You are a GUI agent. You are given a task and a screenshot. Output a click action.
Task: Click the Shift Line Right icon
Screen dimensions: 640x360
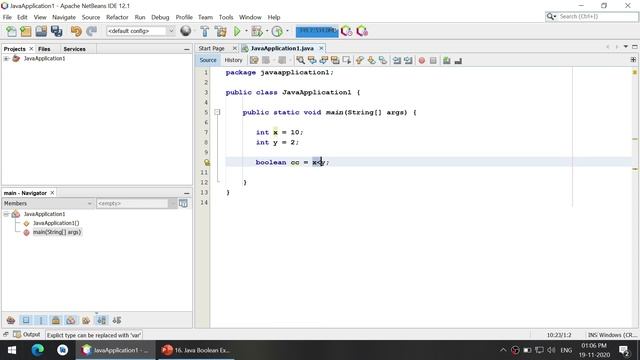click(x=408, y=60)
